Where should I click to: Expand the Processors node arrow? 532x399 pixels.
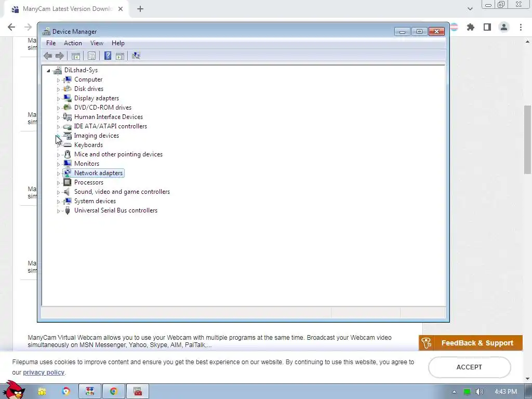click(x=58, y=183)
